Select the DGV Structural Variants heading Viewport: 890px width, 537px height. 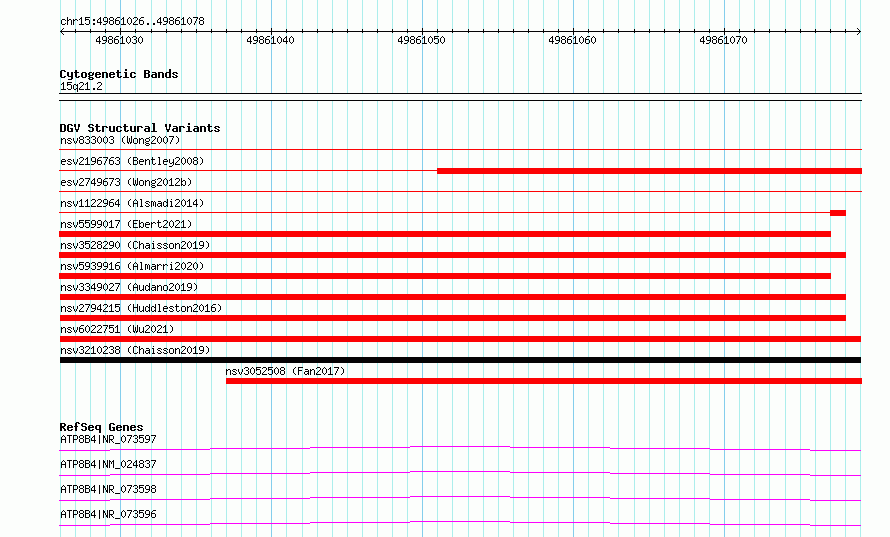pyautogui.click(x=140, y=128)
